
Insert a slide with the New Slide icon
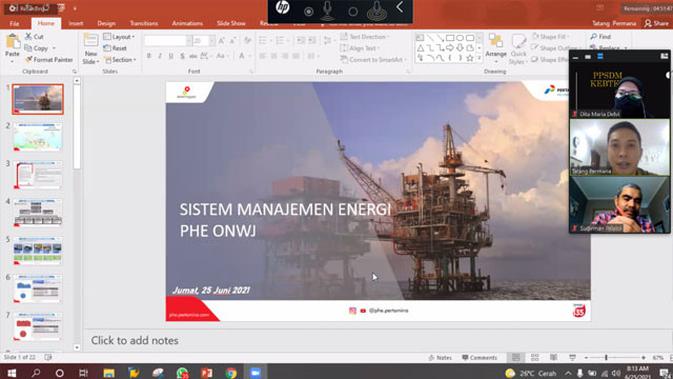click(91, 40)
